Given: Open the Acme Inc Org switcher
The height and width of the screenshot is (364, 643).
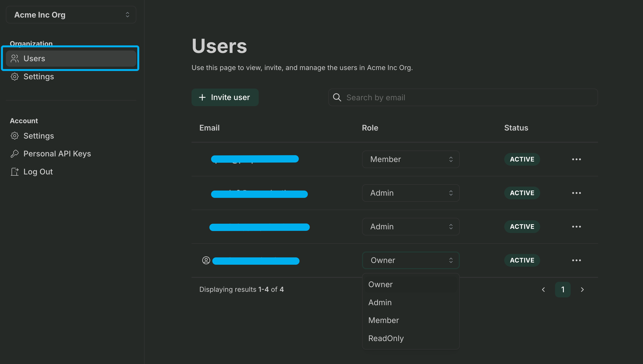Looking at the screenshot, I should [71, 14].
